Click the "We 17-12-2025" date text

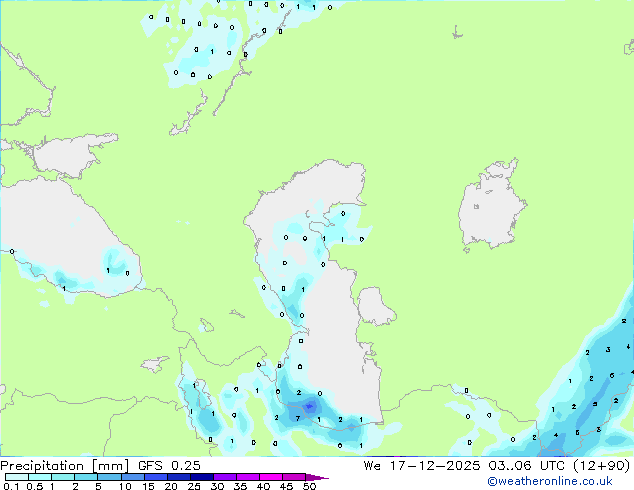pyautogui.click(x=422, y=465)
